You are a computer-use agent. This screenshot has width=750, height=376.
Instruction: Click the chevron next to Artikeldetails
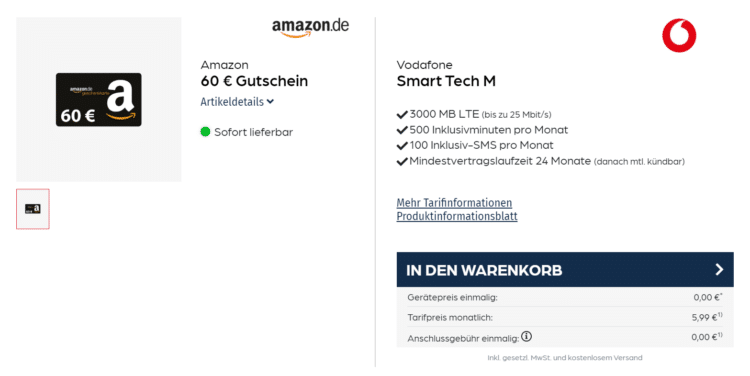[270, 101]
